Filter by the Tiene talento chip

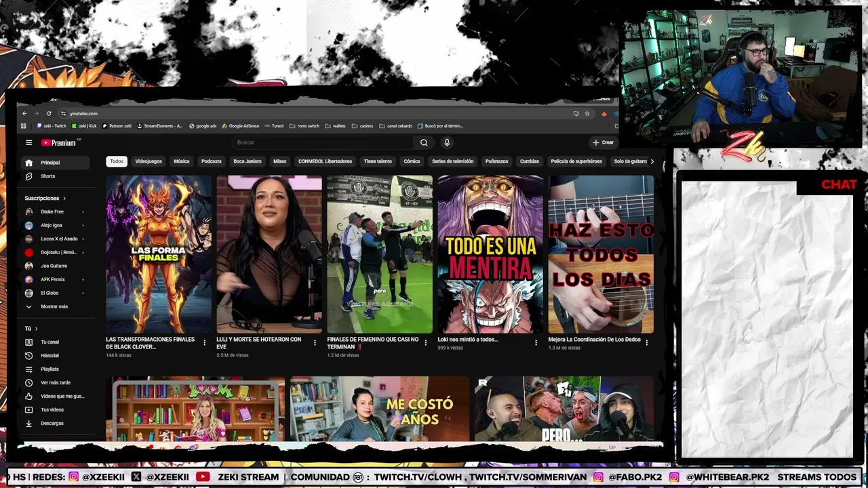tap(378, 161)
